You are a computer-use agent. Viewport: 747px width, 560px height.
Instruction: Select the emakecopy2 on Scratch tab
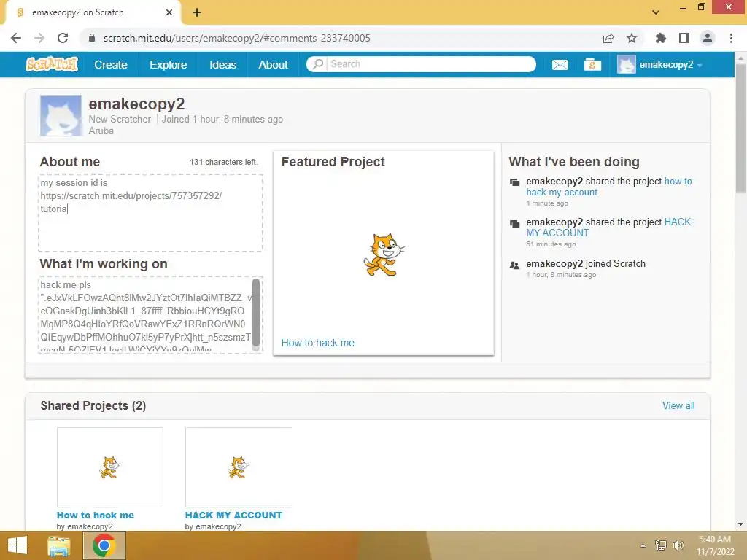click(x=93, y=12)
